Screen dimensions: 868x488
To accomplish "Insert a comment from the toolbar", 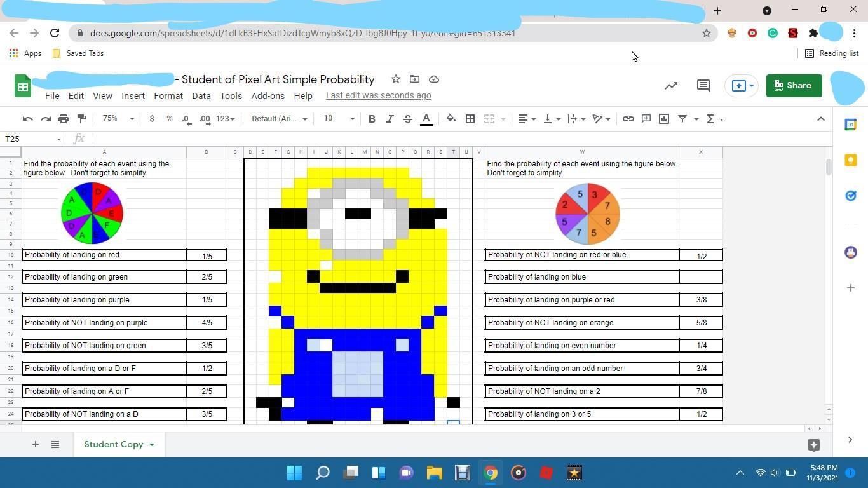I will (x=646, y=119).
